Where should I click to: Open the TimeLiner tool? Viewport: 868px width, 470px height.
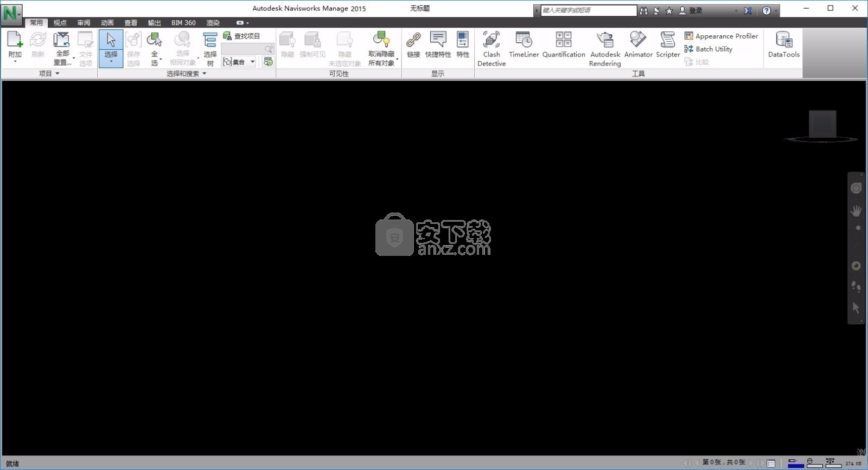(524, 44)
